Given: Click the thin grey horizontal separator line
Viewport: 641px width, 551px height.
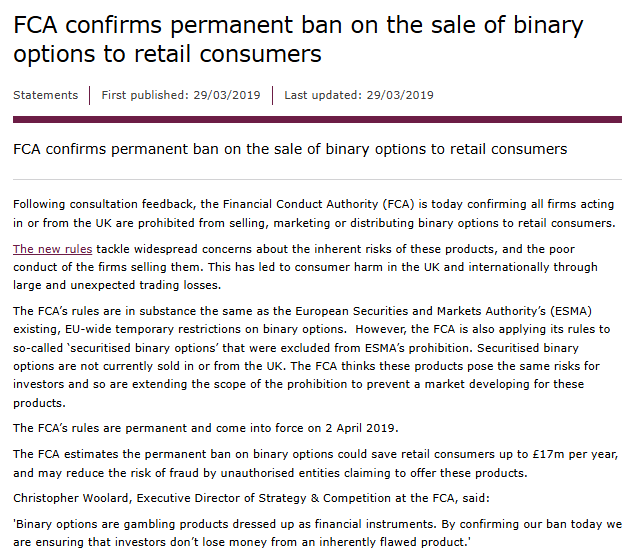Looking at the screenshot, I should pyautogui.click(x=317, y=179).
